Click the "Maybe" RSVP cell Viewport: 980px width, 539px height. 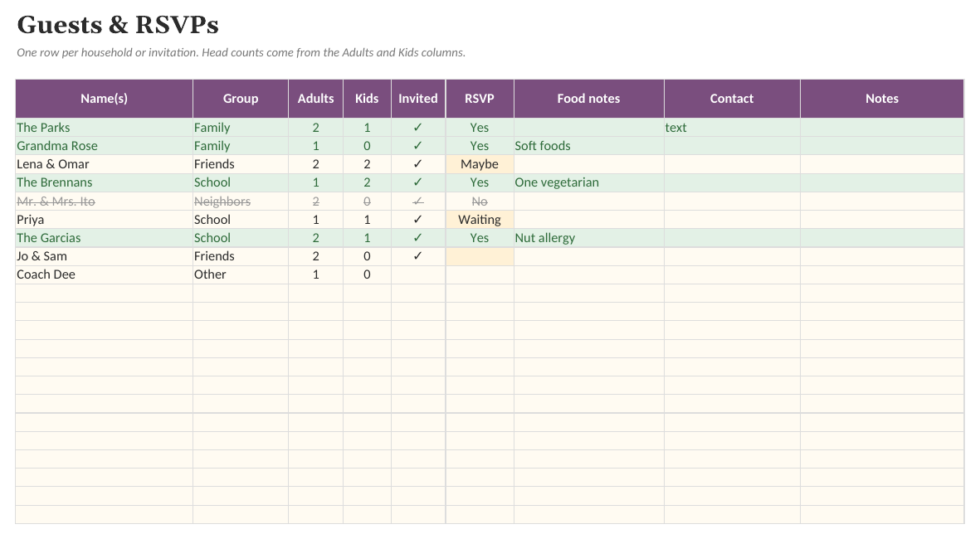tap(480, 164)
